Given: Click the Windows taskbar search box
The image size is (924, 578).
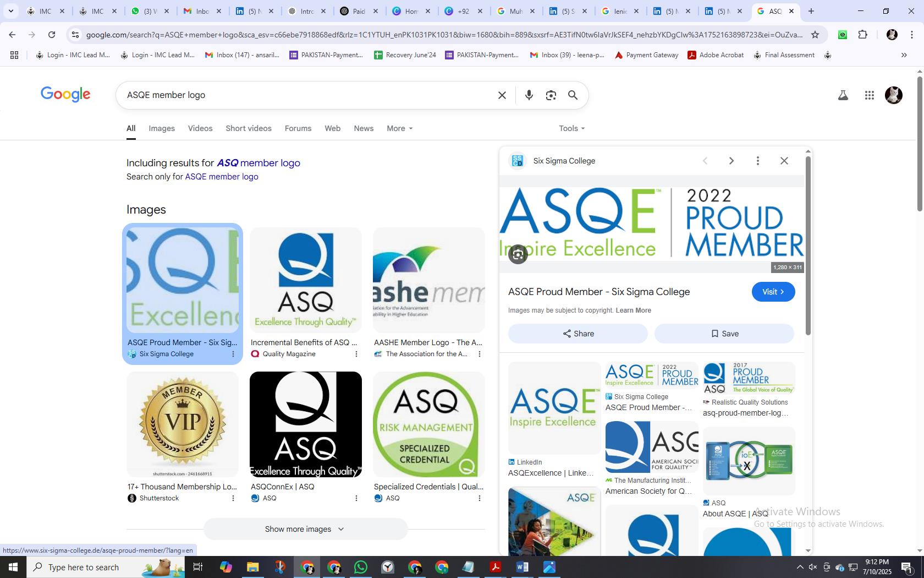Looking at the screenshot, I should (x=106, y=567).
